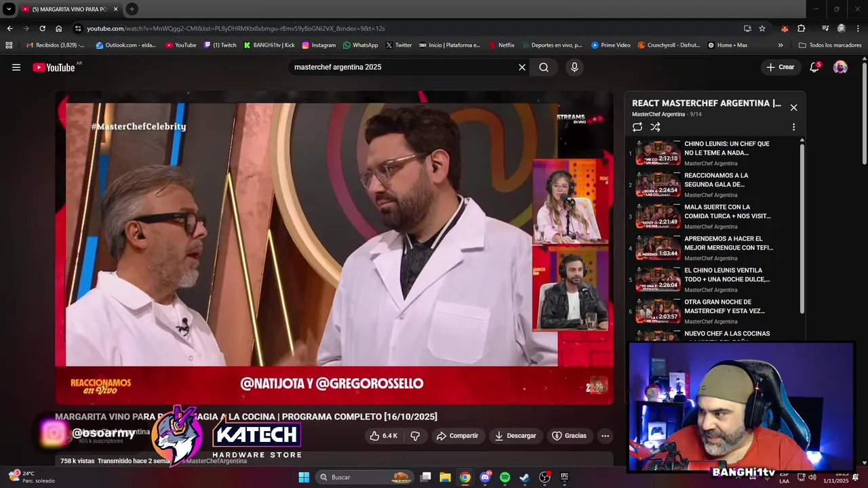Start voice search with the microphone
This screenshot has height=488, width=868.
pyautogui.click(x=574, y=67)
